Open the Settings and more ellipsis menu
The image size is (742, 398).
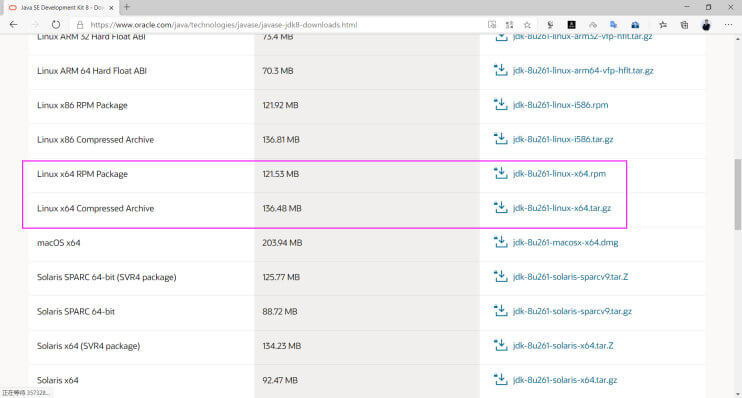(x=728, y=25)
